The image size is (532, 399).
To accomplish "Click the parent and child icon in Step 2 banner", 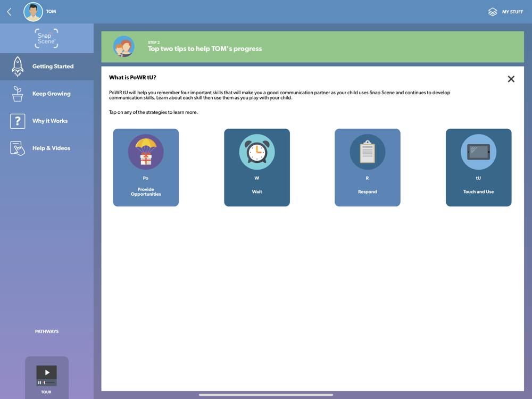I will (x=124, y=46).
